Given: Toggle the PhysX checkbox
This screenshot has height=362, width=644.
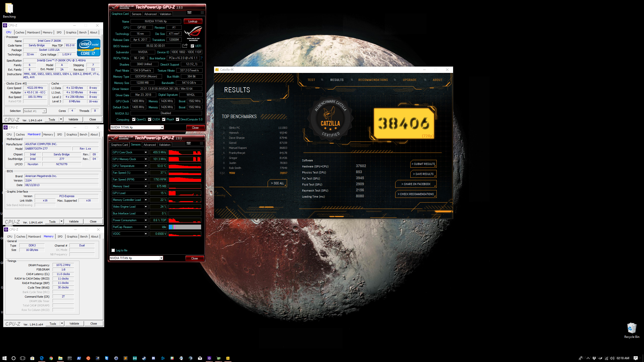Looking at the screenshot, I should (x=164, y=119).
